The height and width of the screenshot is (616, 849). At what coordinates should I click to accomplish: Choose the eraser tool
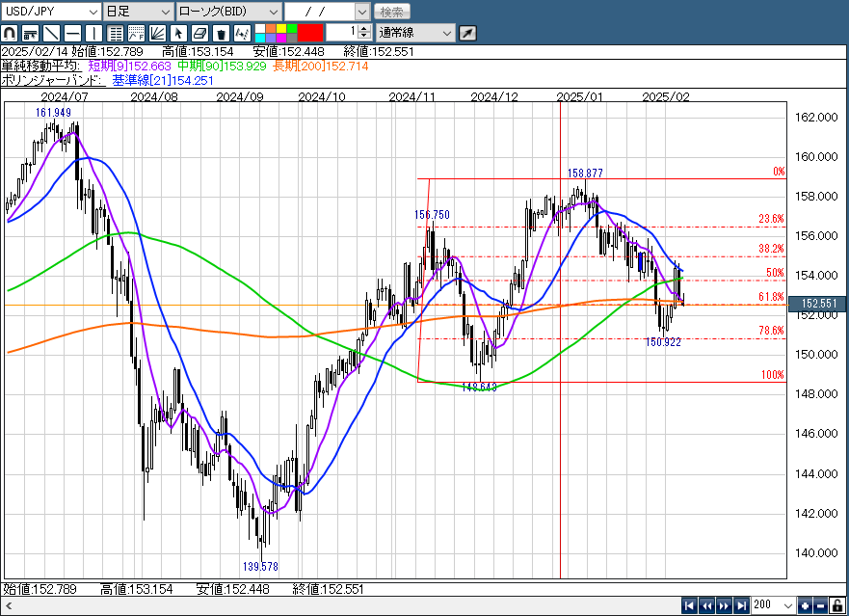click(199, 33)
